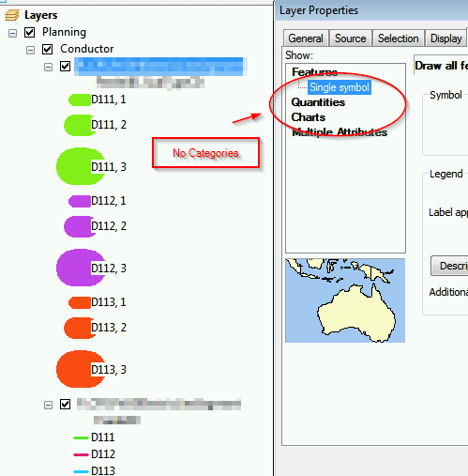Image resolution: width=468 pixels, height=476 pixels.
Task: Select the 'D111, 3' legend label
Action: click(109, 167)
